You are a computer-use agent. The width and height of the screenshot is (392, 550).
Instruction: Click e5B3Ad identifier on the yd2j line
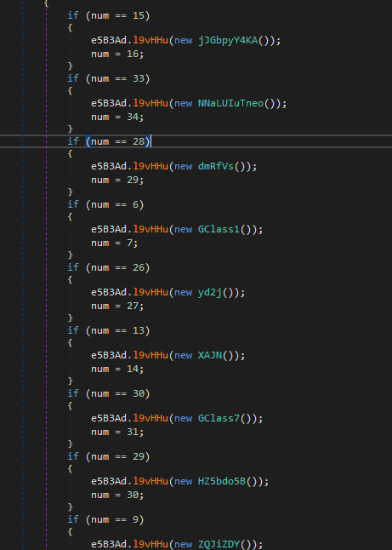pyautogui.click(x=109, y=293)
